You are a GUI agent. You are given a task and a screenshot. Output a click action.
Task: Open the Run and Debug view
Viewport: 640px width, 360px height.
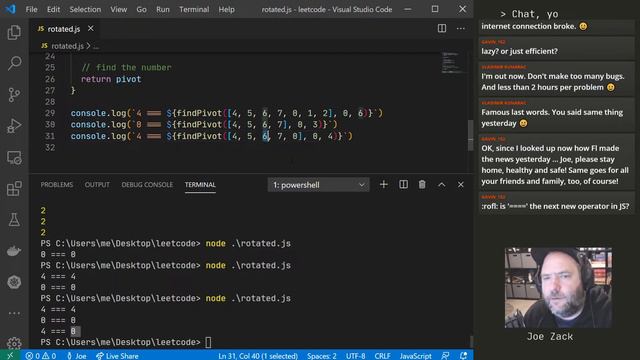[14, 126]
